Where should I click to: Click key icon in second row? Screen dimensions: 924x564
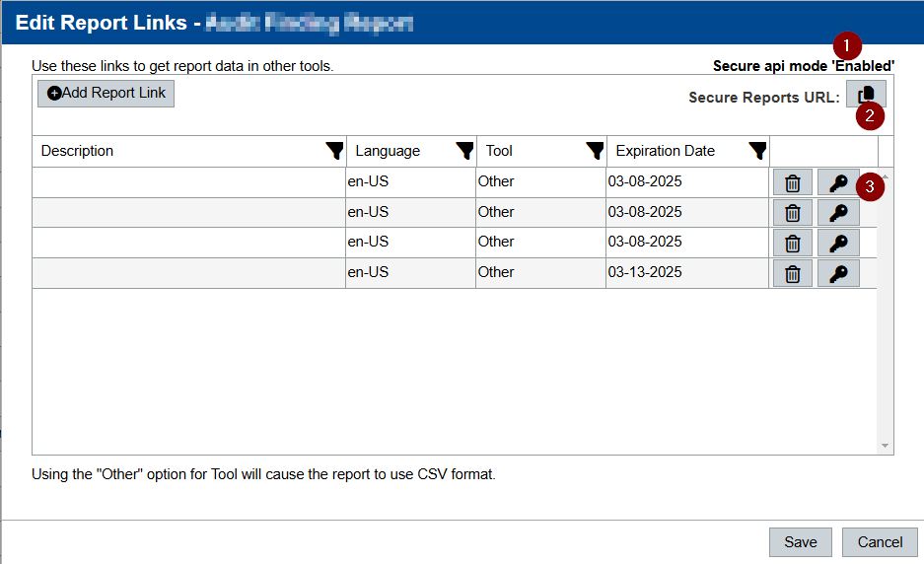tap(838, 213)
